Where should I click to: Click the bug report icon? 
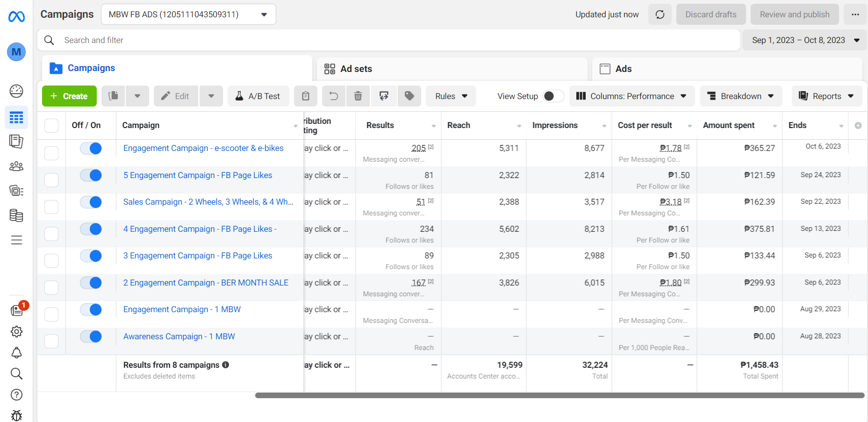(x=16, y=415)
